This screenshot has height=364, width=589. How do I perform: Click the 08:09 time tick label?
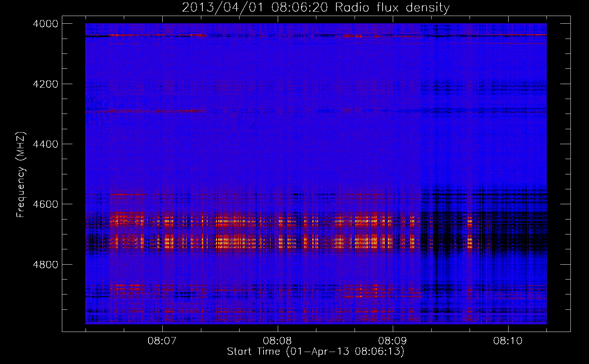tap(392, 341)
